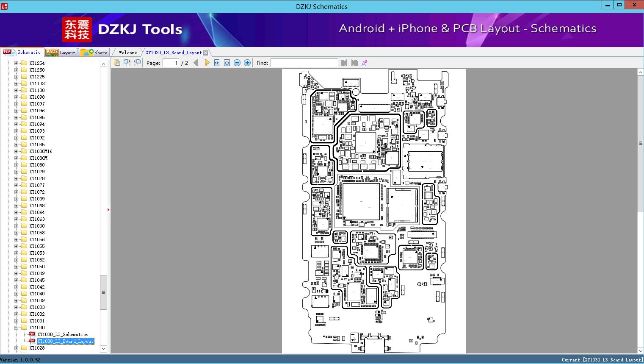
Task: Switch to the Layout tab
Action: tap(61, 53)
